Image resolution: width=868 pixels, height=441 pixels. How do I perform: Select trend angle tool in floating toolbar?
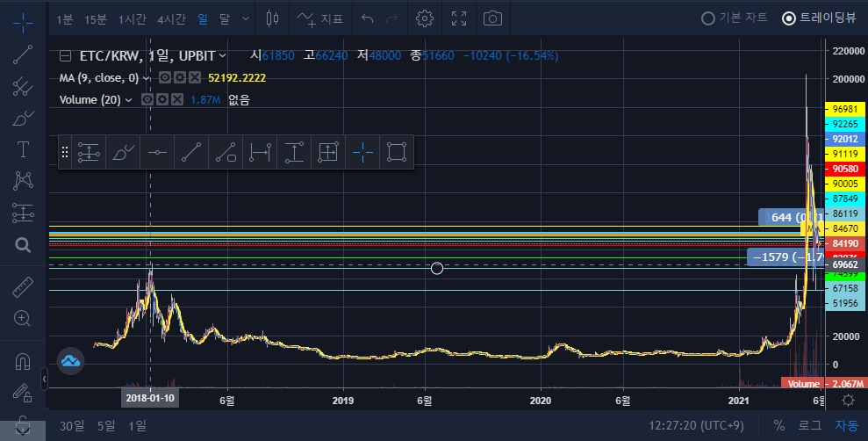tap(226, 152)
